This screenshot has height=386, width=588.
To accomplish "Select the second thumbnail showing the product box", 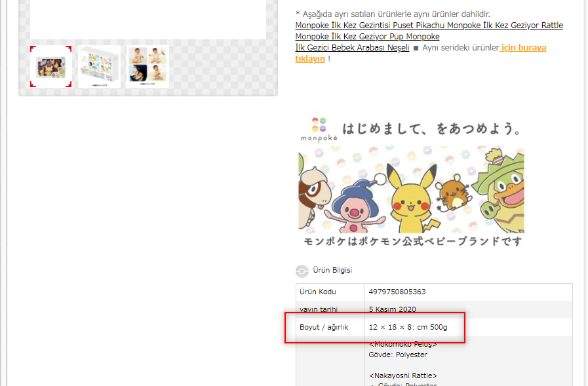I will (x=100, y=67).
